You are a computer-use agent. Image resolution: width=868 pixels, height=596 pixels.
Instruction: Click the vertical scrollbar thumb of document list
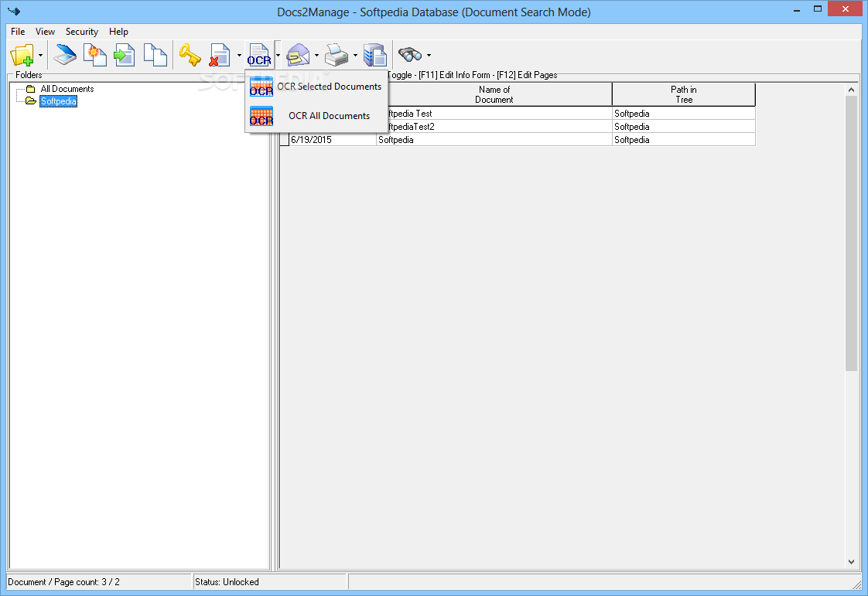(852, 233)
